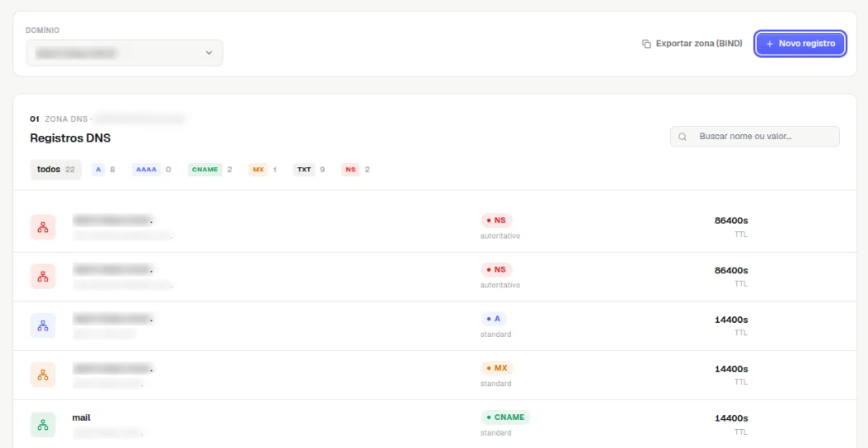The width and height of the screenshot is (868, 448).
Task: Click the mail record name
Action: pos(81,417)
